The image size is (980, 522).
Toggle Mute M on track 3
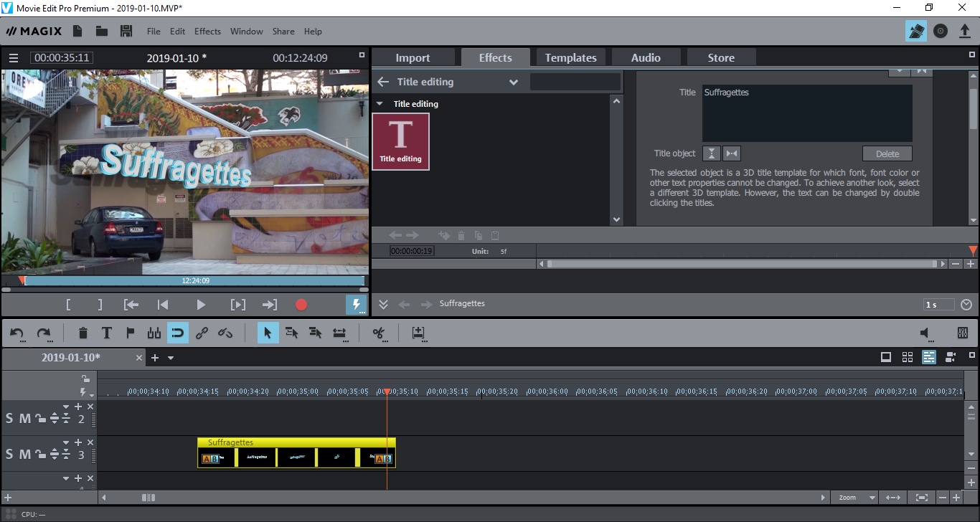pos(24,455)
